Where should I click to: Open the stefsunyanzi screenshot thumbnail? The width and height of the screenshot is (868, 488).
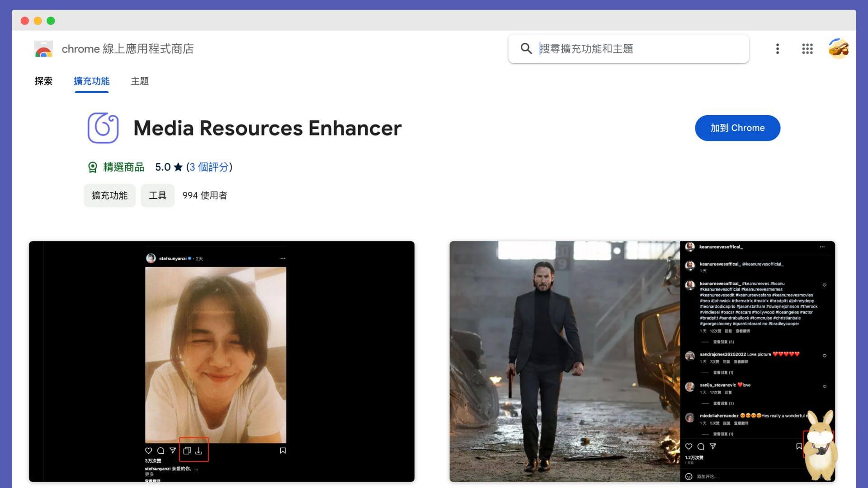tap(222, 361)
